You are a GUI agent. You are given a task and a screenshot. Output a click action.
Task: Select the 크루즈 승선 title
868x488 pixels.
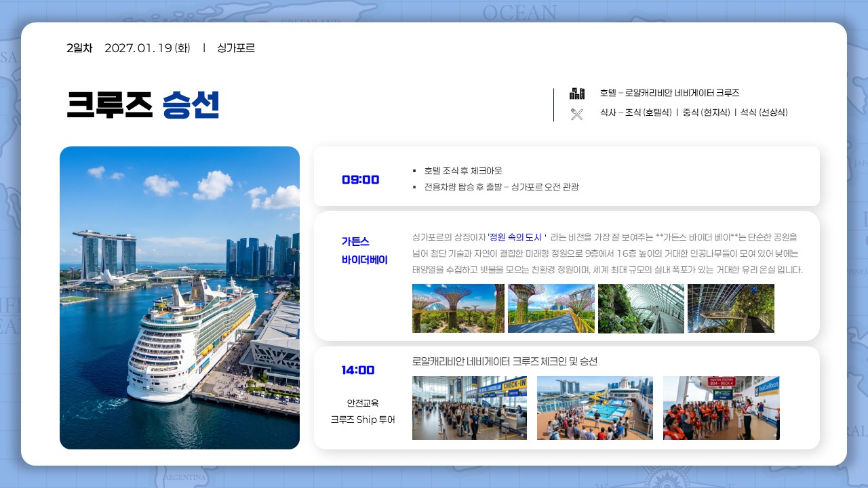tap(143, 105)
